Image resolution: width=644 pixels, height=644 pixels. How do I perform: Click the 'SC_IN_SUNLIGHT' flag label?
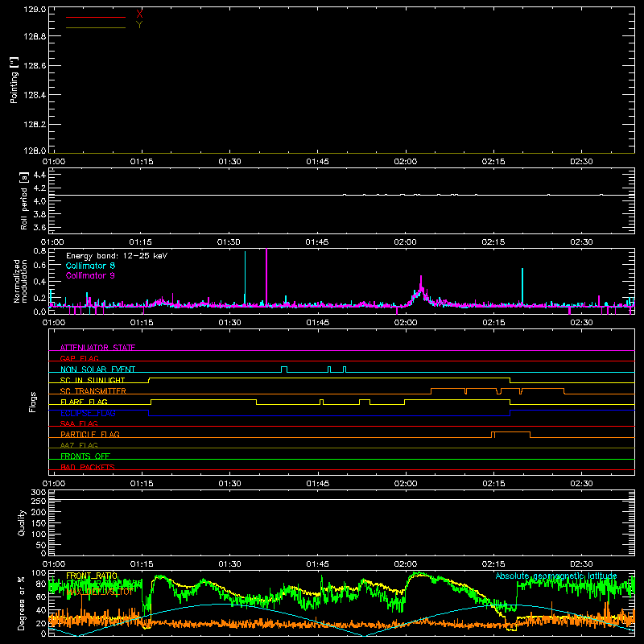point(93,380)
